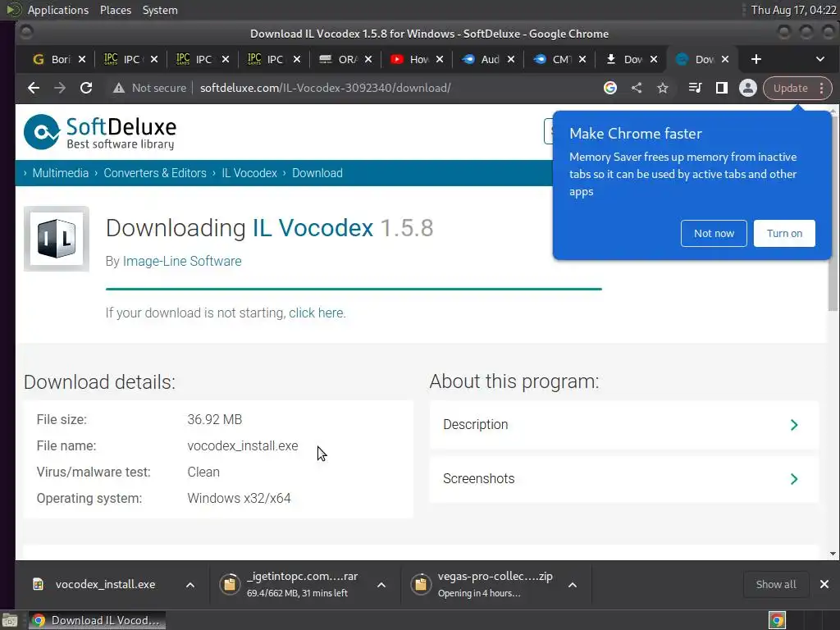Image resolution: width=840 pixels, height=630 pixels.
Task: Click the 'click here' download link
Action: pyautogui.click(x=316, y=313)
